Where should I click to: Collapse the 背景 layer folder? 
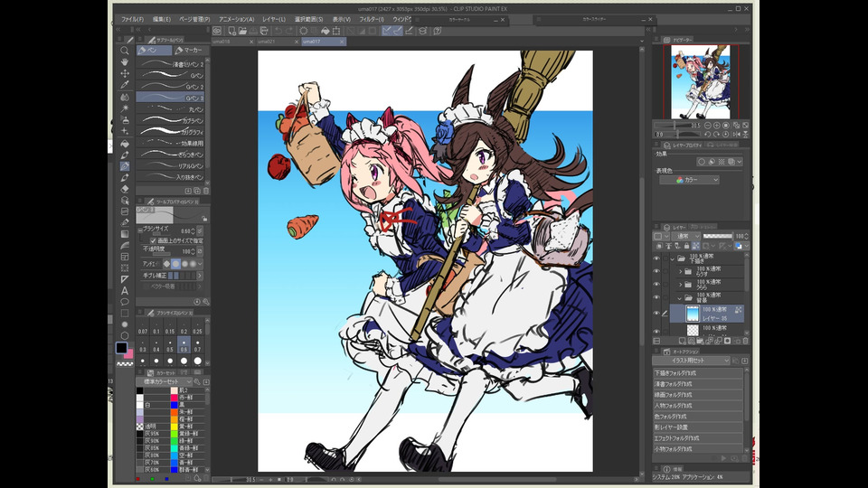tap(680, 297)
